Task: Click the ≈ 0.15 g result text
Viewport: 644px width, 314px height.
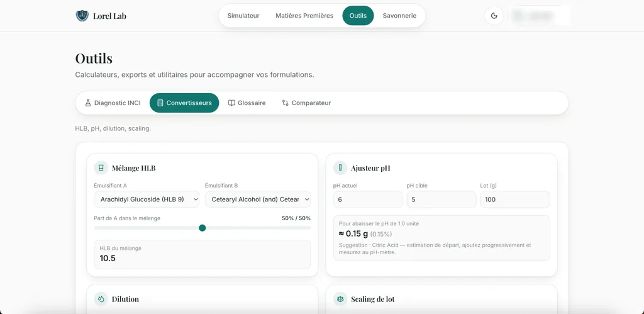Action: 353,233
